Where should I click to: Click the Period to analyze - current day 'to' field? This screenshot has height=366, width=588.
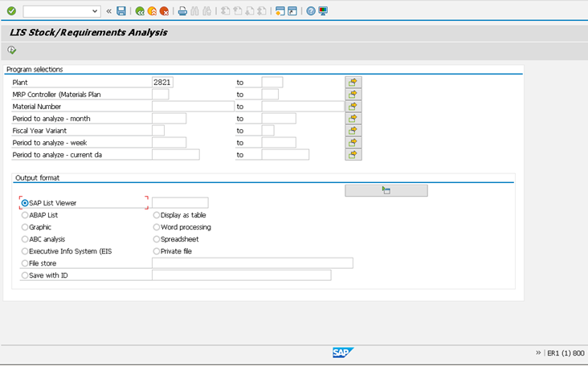coord(285,154)
